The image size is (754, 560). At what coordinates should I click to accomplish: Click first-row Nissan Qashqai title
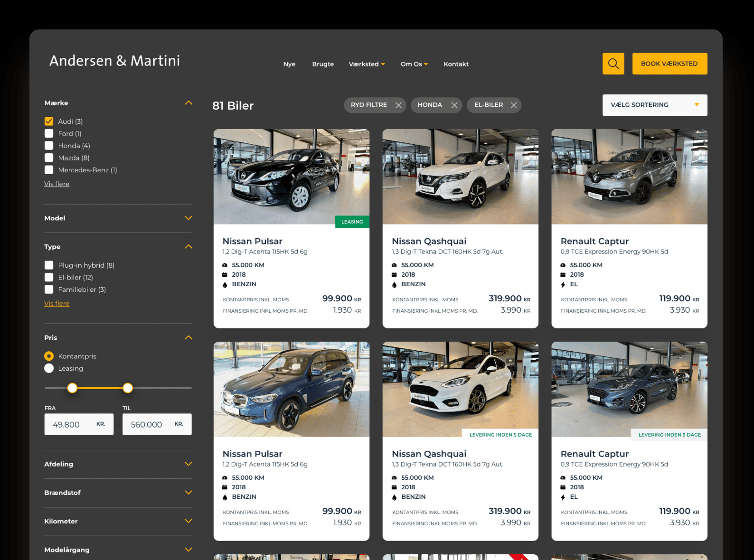(429, 241)
